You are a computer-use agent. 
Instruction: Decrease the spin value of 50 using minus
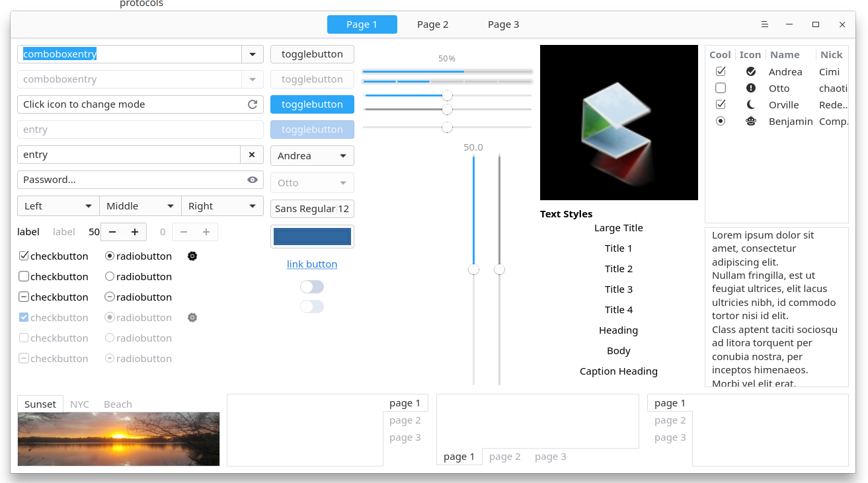tap(112, 232)
